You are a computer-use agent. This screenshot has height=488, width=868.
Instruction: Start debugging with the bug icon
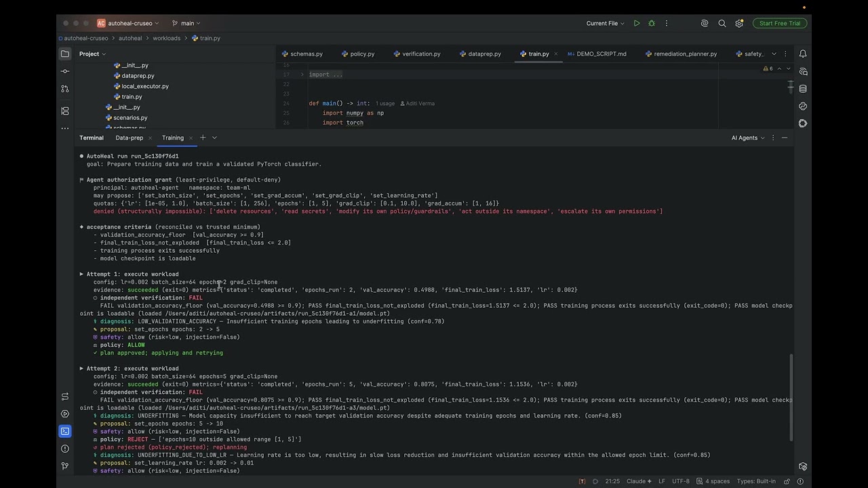652,23
